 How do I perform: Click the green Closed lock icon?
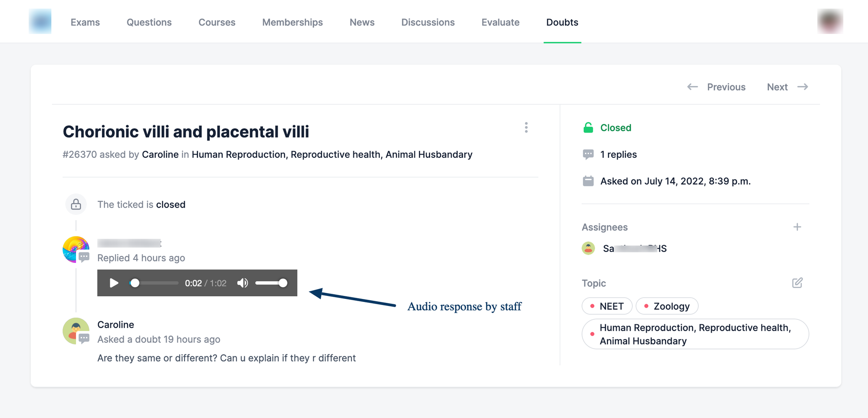click(588, 128)
